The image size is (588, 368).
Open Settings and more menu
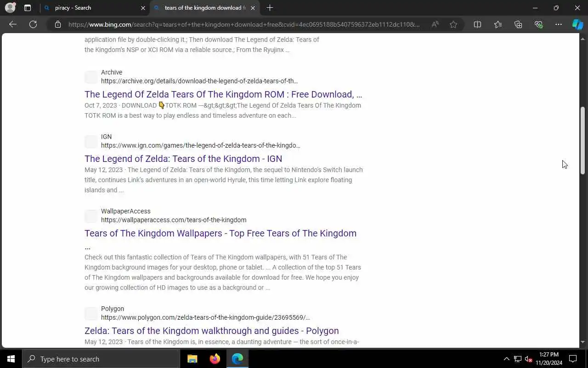tap(559, 24)
